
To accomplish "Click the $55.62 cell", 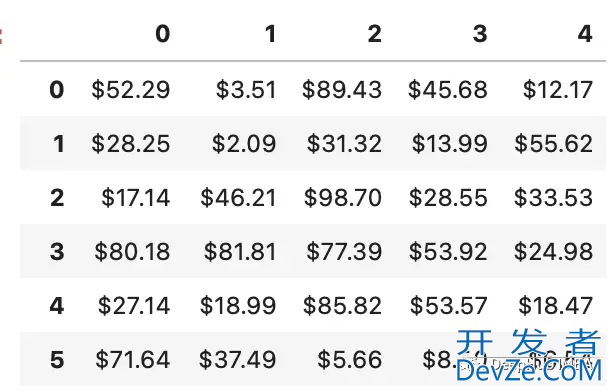I will tap(554, 144).
